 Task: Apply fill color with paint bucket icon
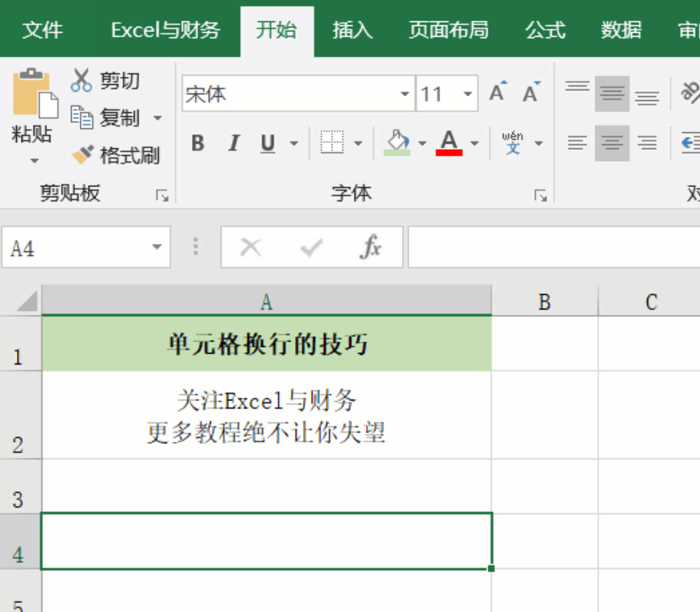[397, 143]
